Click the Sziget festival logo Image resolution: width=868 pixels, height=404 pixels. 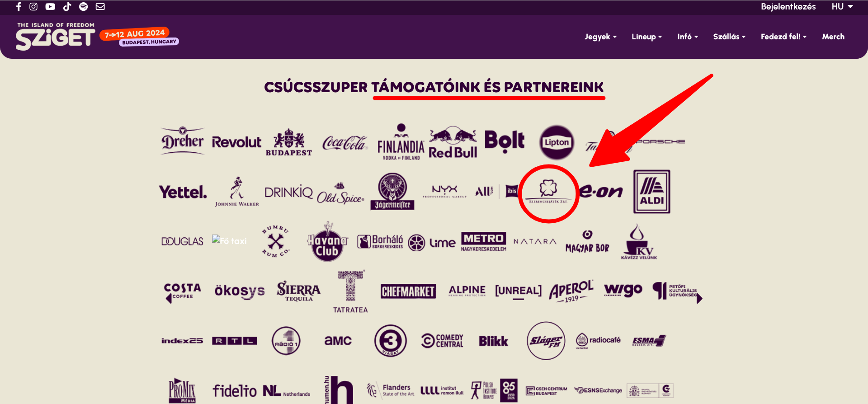pyautogui.click(x=55, y=36)
